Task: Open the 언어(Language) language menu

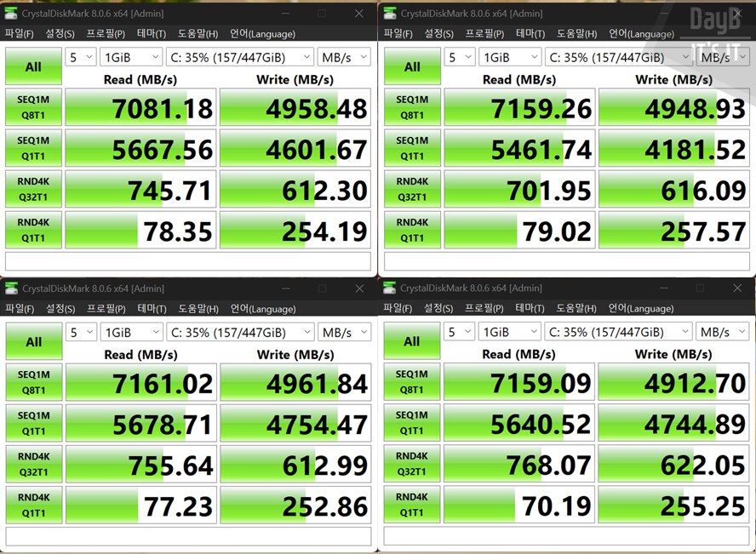Action: point(260,34)
